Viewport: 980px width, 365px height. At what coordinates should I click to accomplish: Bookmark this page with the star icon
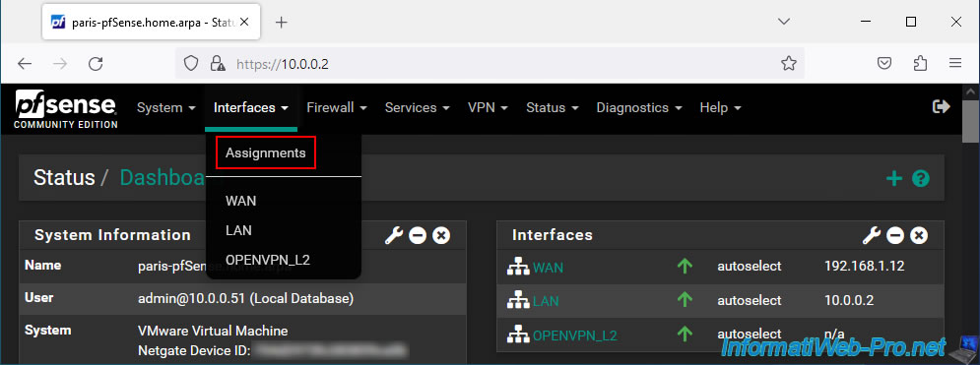789,64
